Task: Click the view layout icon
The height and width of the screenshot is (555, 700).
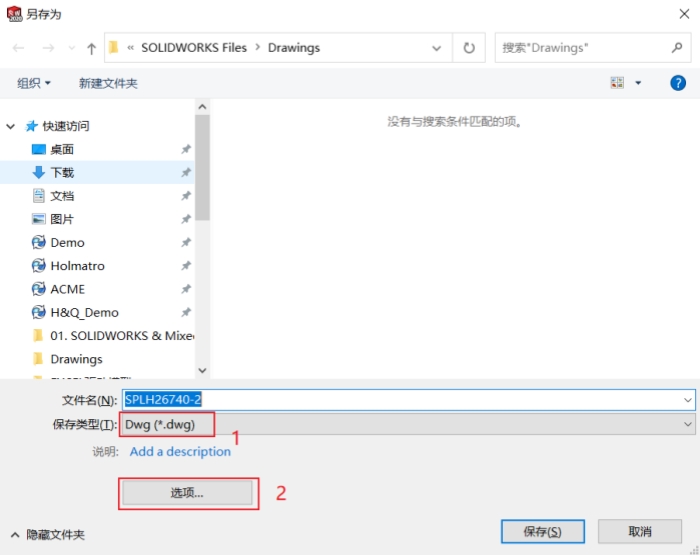Action: click(617, 83)
